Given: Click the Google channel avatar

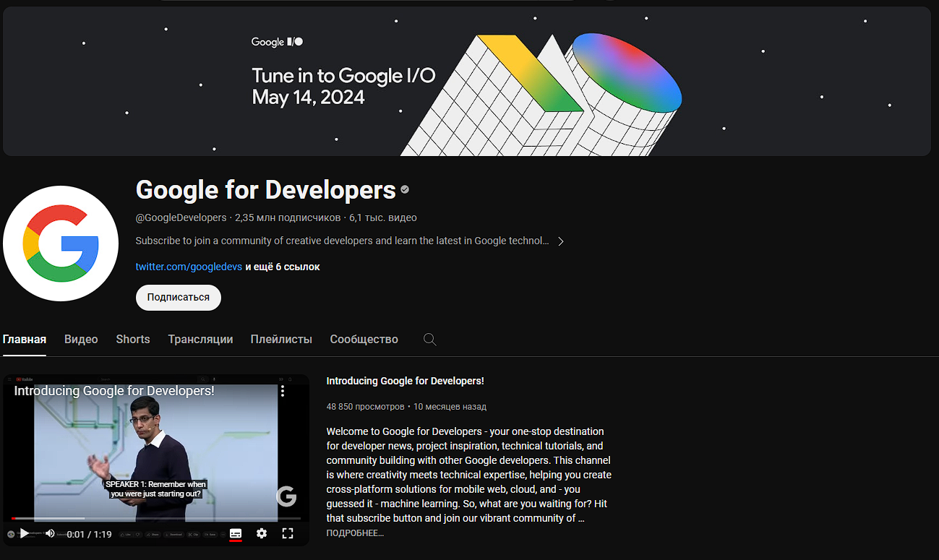Looking at the screenshot, I should pos(61,244).
